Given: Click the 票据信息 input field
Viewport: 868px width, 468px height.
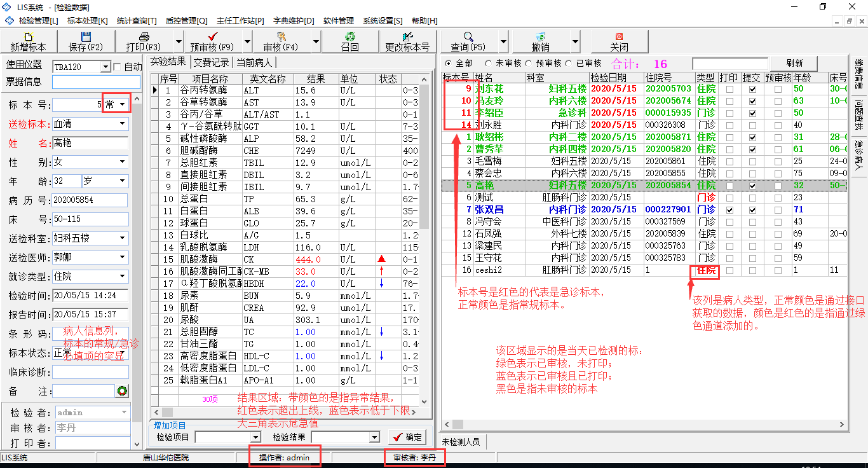Looking at the screenshot, I should point(96,81).
